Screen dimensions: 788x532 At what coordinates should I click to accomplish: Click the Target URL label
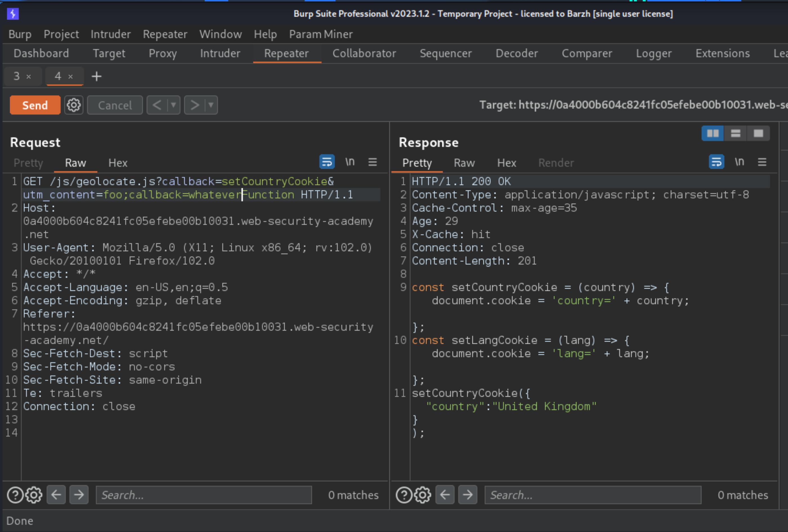[x=633, y=105]
